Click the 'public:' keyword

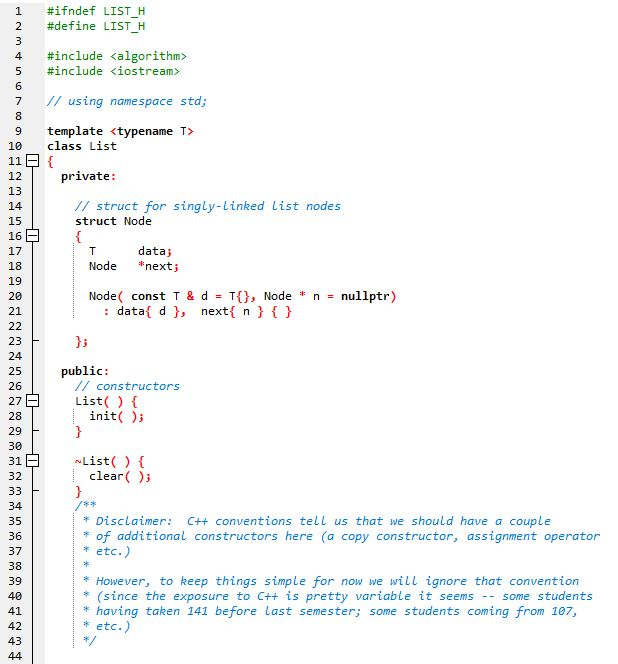tap(85, 371)
